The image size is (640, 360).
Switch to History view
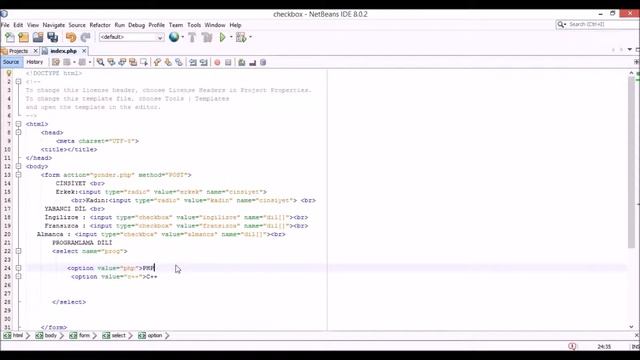pos(35,62)
